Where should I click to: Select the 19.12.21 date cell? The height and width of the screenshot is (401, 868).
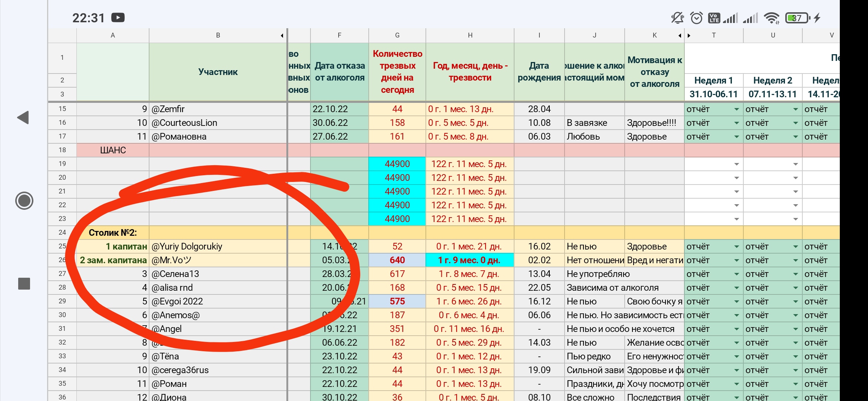(340, 329)
